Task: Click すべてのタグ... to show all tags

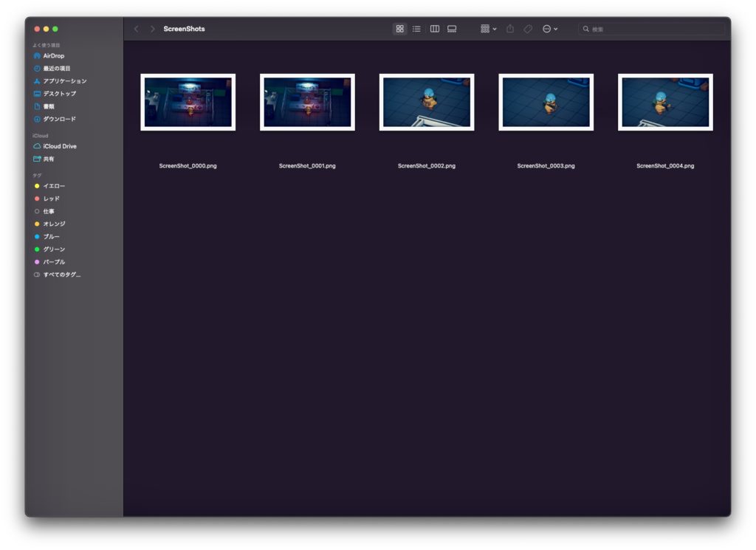Action: click(61, 275)
